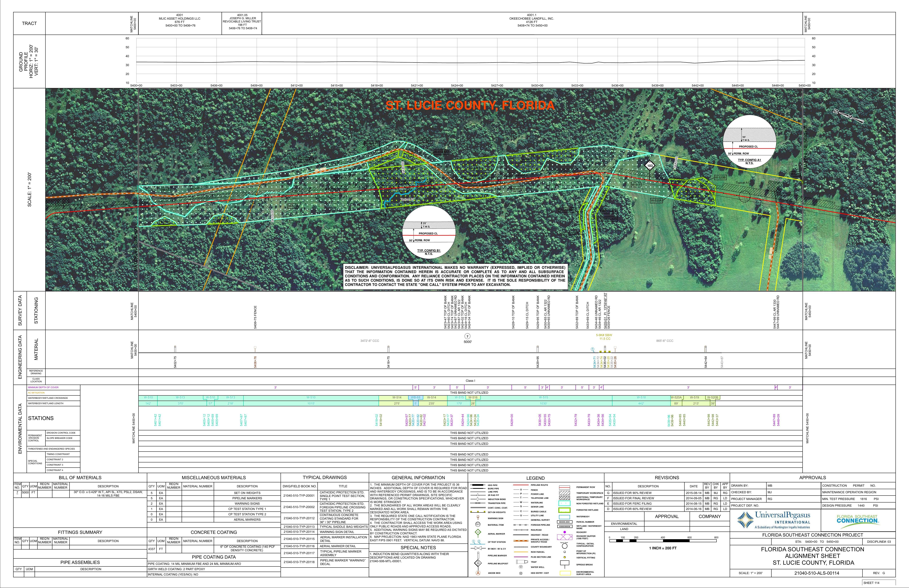This screenshot has width=909, height=588.
Task: Click the Non Forested Wetland legend swatch
Action: [564, 504]
